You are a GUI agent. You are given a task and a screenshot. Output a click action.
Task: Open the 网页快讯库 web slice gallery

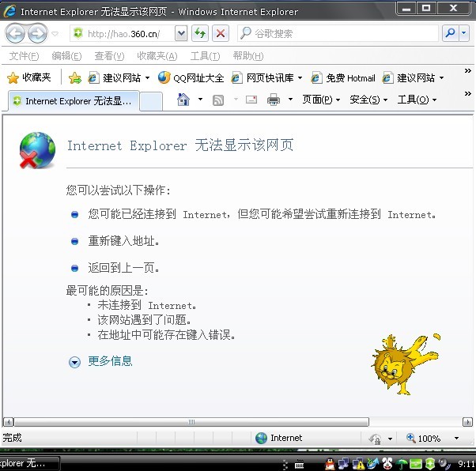pos(266,78)
